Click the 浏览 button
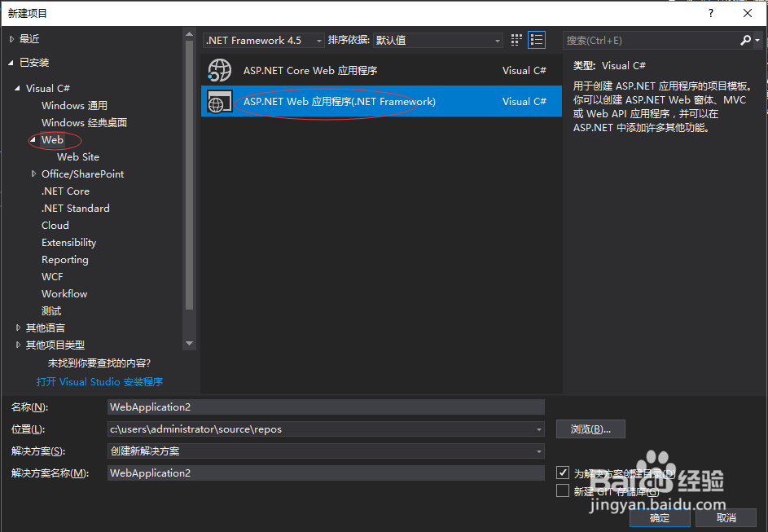Screen dimensions: 768x532 [x=590, y=429]
